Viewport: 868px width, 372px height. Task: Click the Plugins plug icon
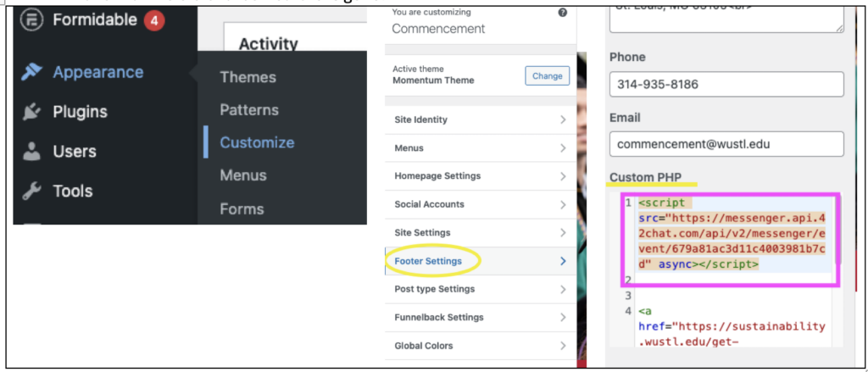[x=32, y=112]
